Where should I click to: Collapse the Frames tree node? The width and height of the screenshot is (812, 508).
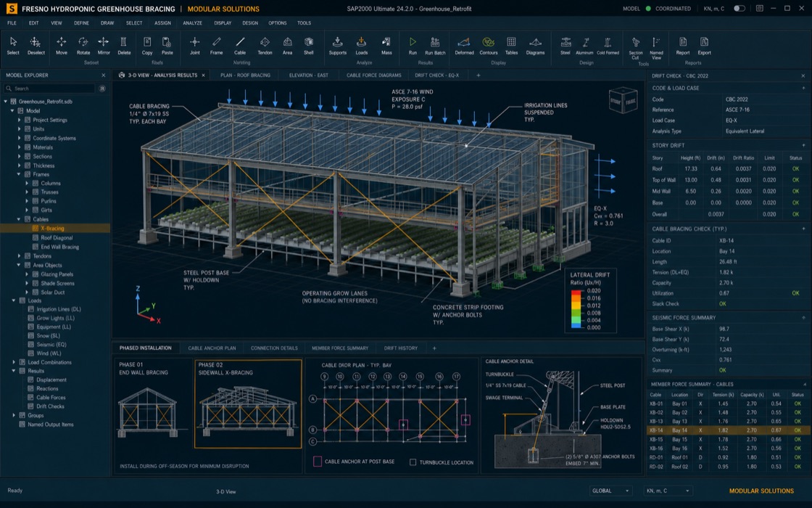pos(20,174)
